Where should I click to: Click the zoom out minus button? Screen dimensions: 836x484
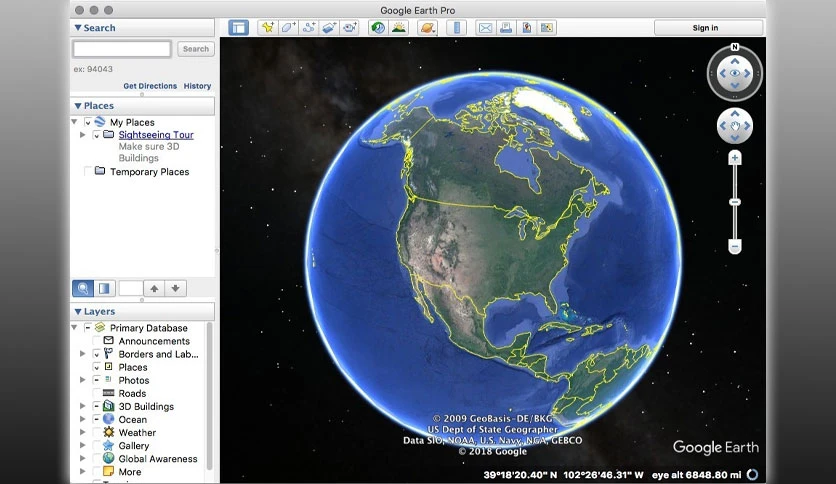pyautogui.click(x=735, y=247)
